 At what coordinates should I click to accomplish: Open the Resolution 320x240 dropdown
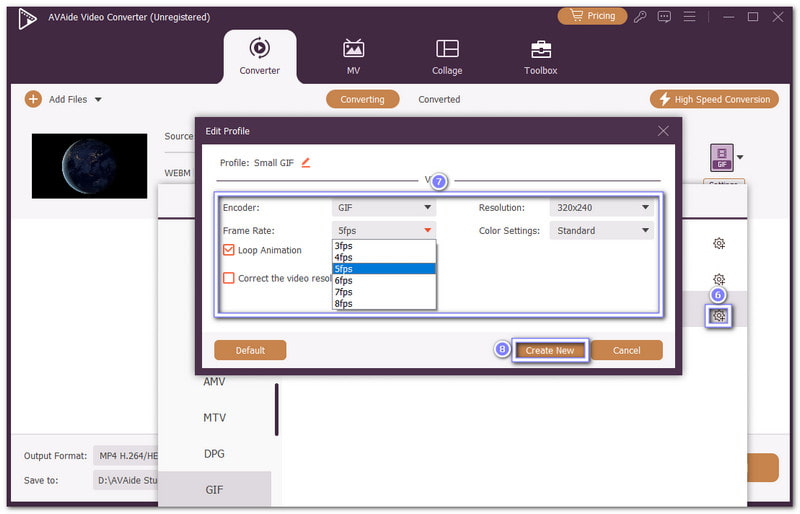[602, 207]
